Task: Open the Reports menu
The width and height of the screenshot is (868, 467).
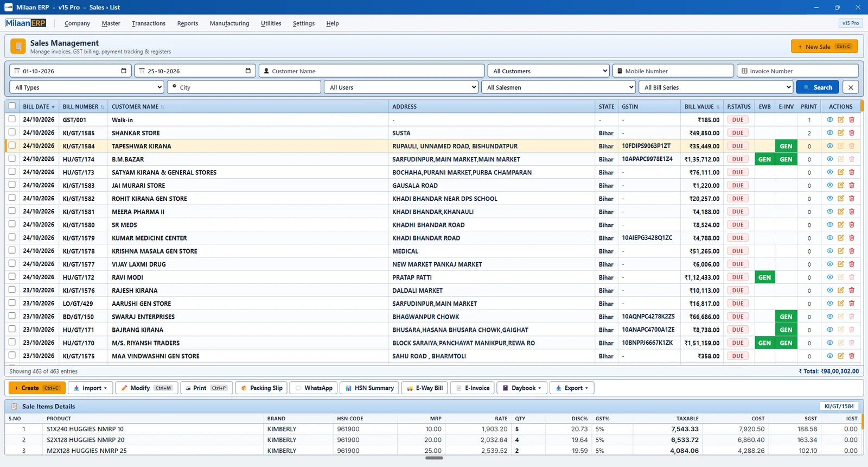Action: click(188, 23)
